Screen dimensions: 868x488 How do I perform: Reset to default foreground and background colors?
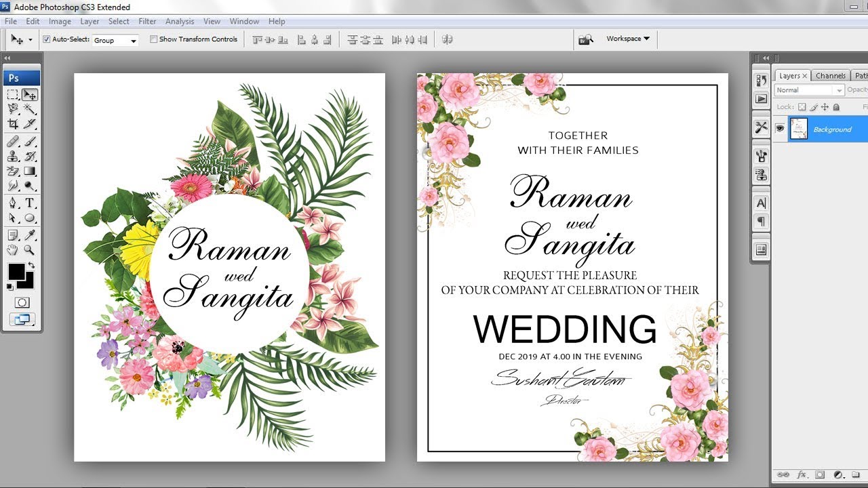tap(9, 287)
